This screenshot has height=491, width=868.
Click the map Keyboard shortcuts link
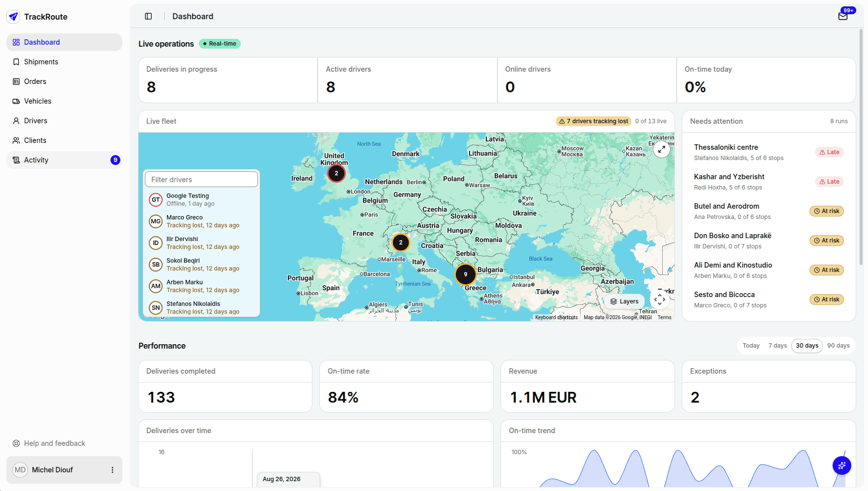557,318
